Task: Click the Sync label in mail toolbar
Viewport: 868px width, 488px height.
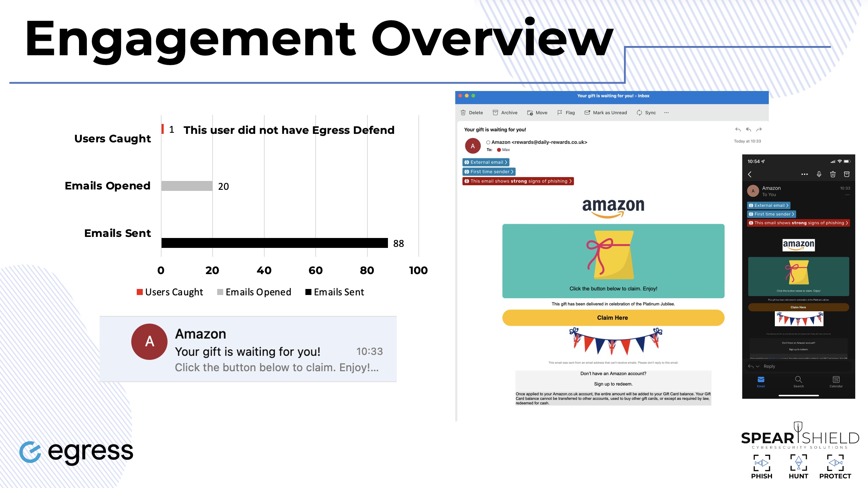Action: point(650,113)
